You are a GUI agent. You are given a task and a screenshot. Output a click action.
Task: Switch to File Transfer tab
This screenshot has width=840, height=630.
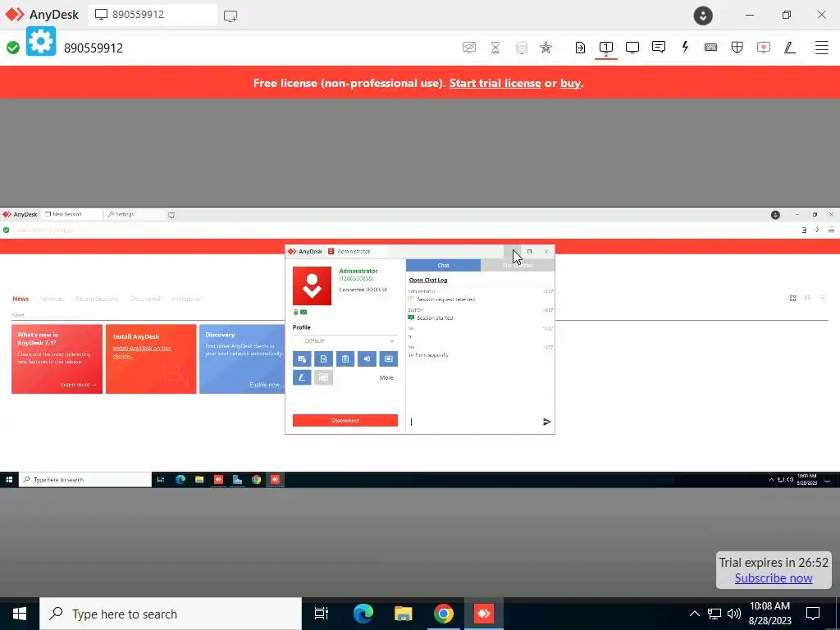518,265
